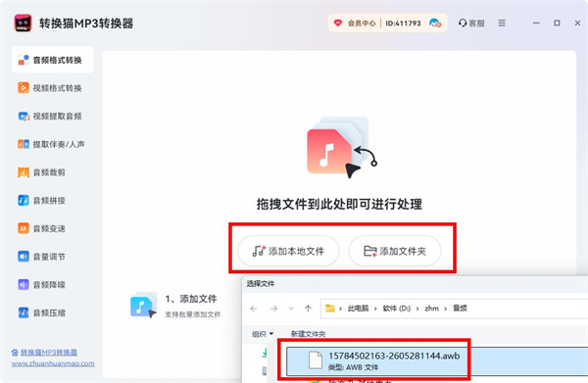Click the large music file drop-zone icon
The image size is (588, 383).
(341, 147)
